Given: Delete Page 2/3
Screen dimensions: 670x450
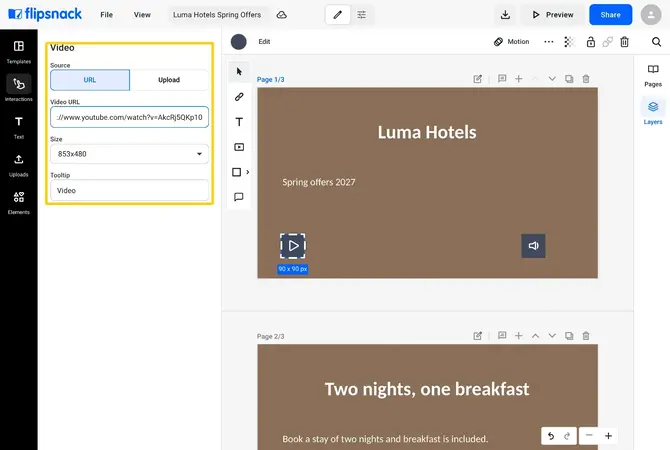Looking at the screenshot, I should (586, 336).
